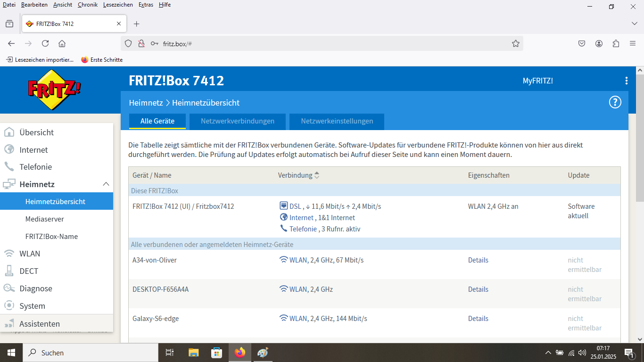Click the Internet connection link

(x=301, y=217)
